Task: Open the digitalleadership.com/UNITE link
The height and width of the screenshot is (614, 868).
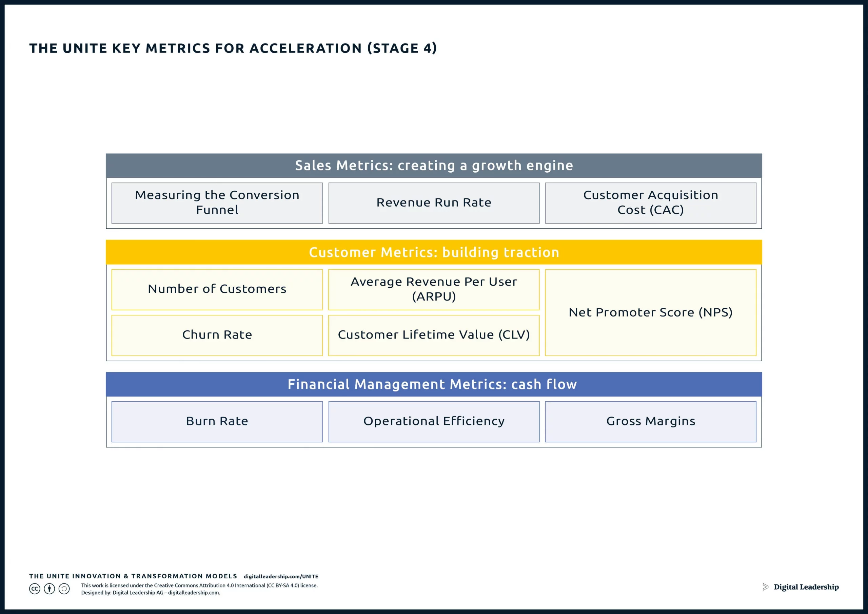Action: point(281,577)
